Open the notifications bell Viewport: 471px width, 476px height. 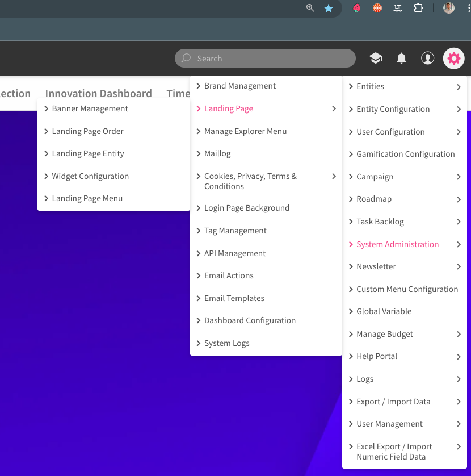click(401, 58)
